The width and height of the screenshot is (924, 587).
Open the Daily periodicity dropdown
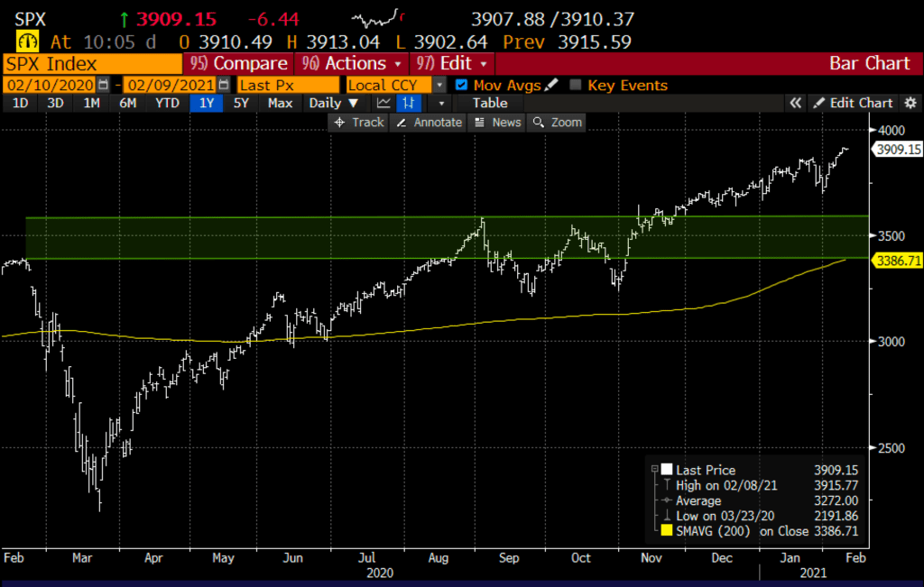point(332,103)
